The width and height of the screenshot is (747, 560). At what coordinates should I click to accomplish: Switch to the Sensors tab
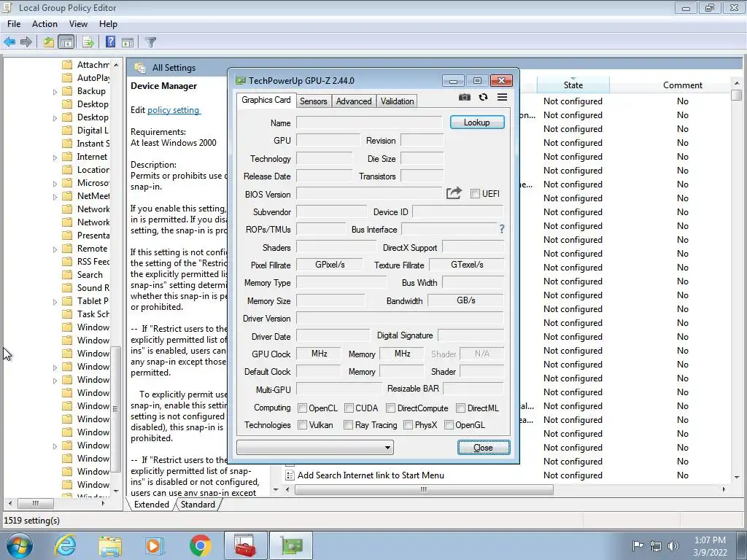(x=313, y=101)
